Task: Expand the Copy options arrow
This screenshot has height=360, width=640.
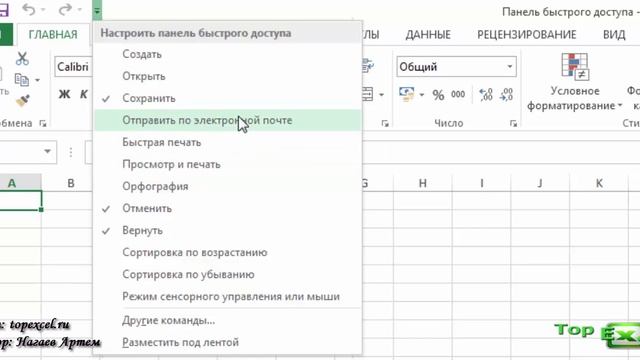Action: pos(38,80)
